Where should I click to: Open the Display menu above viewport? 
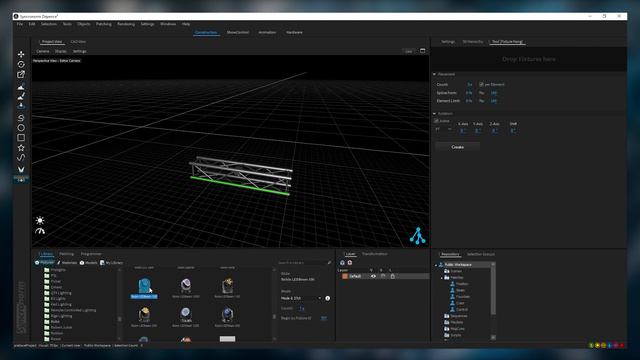(x=61, y=51)
